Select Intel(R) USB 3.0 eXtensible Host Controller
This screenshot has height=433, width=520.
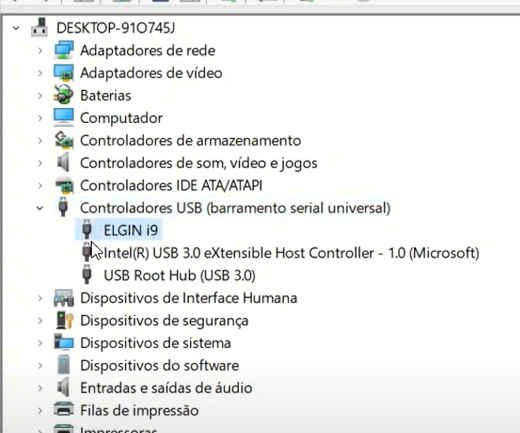pyautogui.click(x=292, y=253)
